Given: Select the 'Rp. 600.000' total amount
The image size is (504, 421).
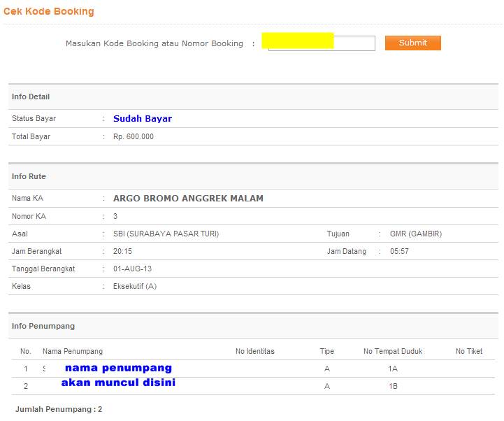Looking at the screenshot, I should click(x=134, y=136).
